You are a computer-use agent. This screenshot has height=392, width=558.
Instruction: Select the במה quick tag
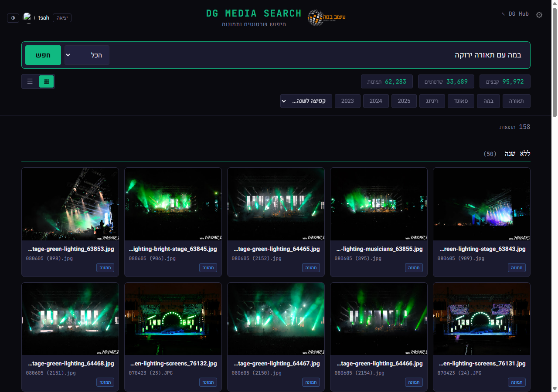click(x=488, y=101)
